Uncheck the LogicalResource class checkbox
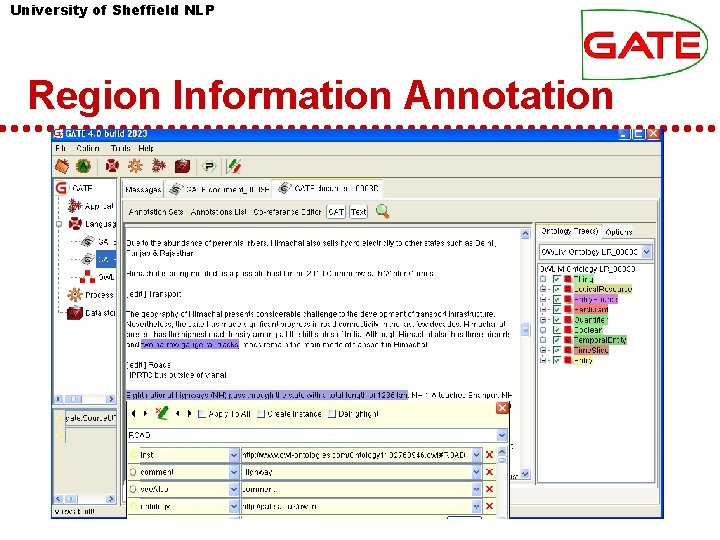 [557, 289]
